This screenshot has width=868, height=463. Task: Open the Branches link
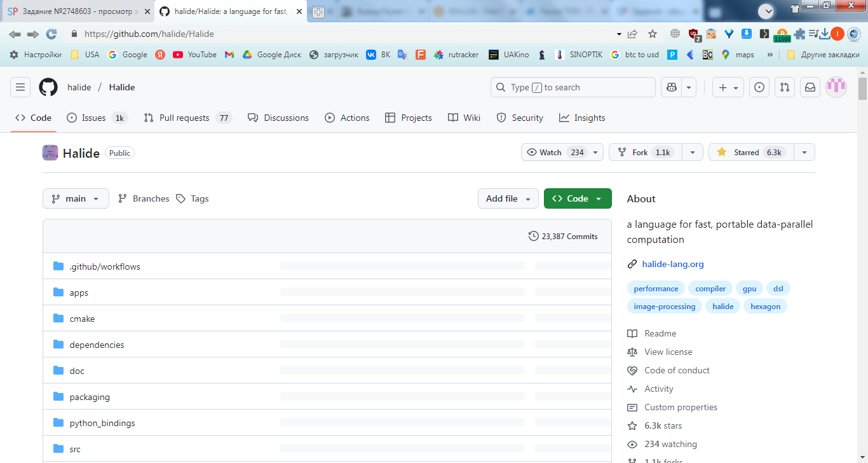[144, 198]
